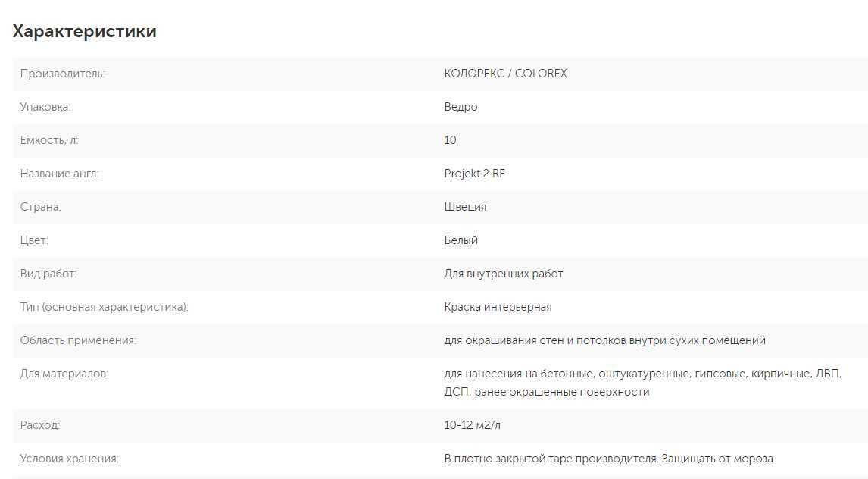Select the Швеция country value
The image size is (868, 479).
point(465,207)
